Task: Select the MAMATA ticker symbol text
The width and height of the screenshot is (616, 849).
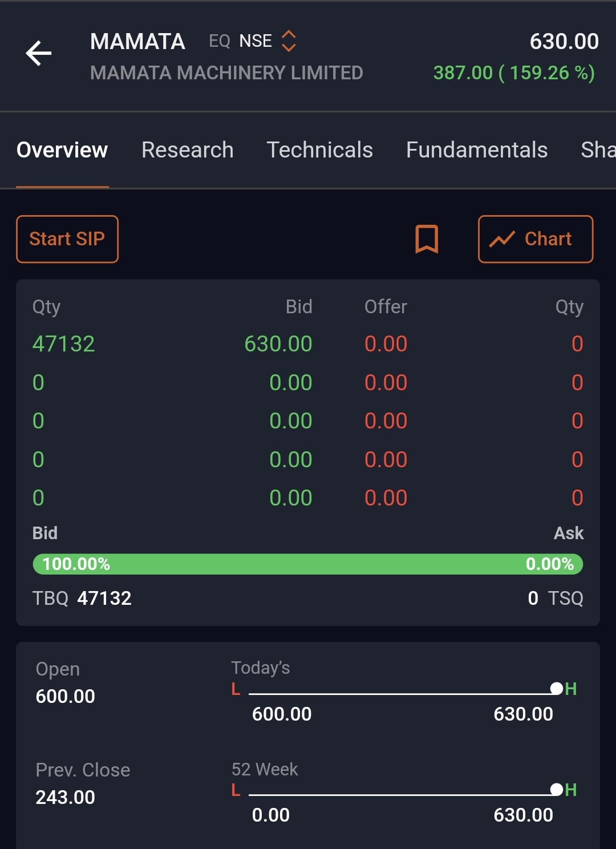Action: 137,41
